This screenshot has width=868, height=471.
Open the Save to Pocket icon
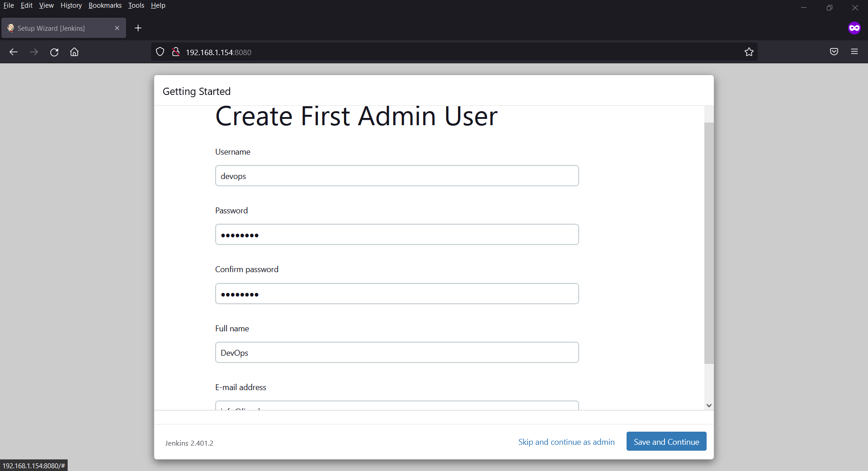(834, 52)
